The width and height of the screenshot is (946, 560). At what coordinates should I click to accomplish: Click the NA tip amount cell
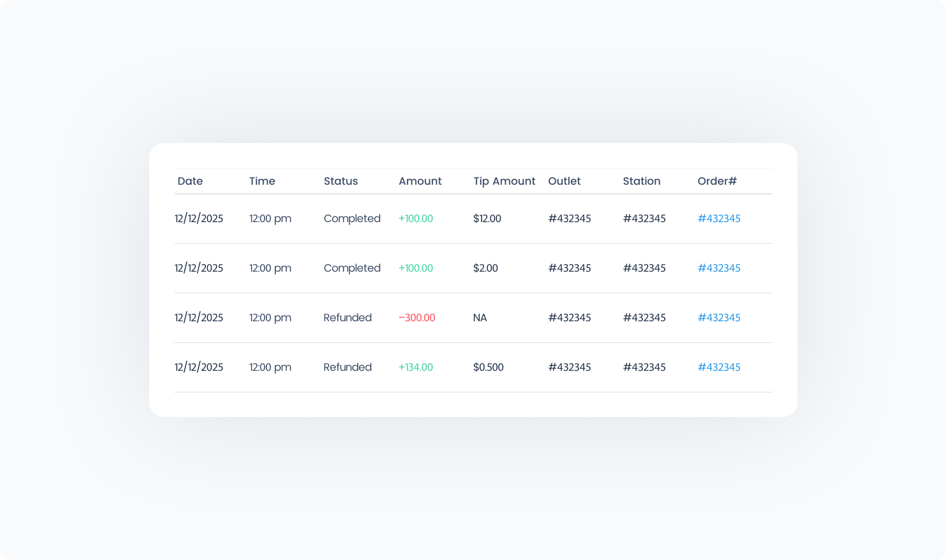coord(480,318)
